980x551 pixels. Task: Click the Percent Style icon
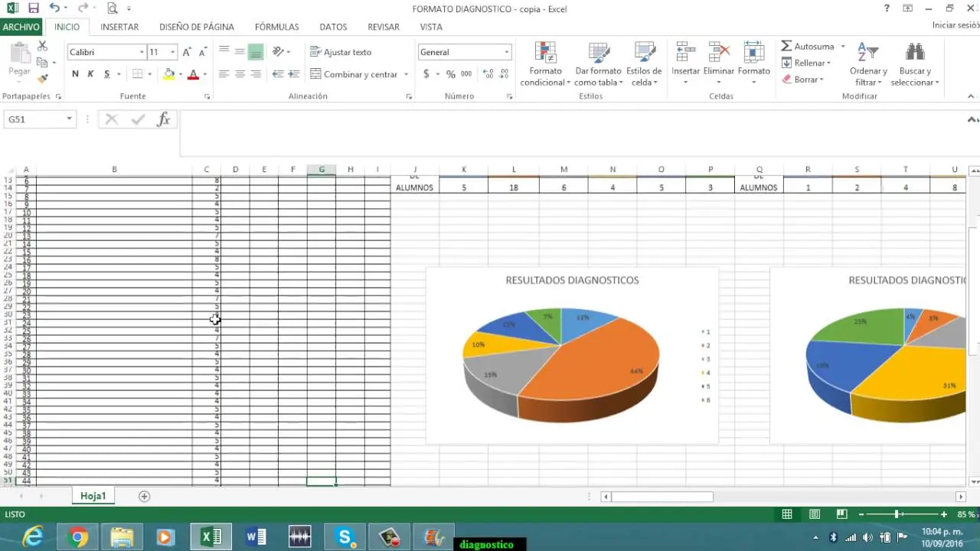[450, 74]
